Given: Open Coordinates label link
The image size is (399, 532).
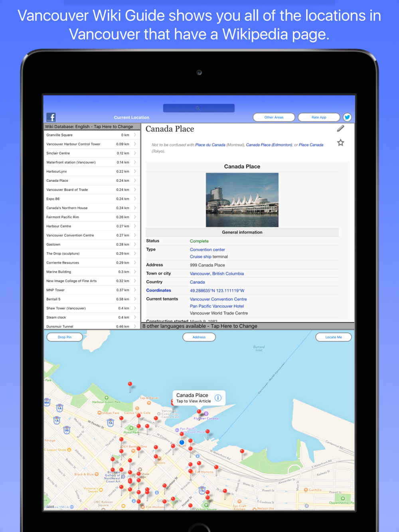Looking at the screenshot, I should [158, 290].
